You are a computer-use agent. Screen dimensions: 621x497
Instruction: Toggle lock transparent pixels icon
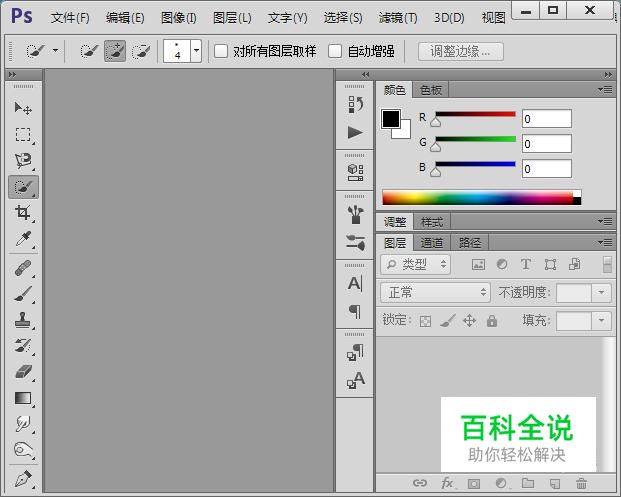[x=425, y=321]
